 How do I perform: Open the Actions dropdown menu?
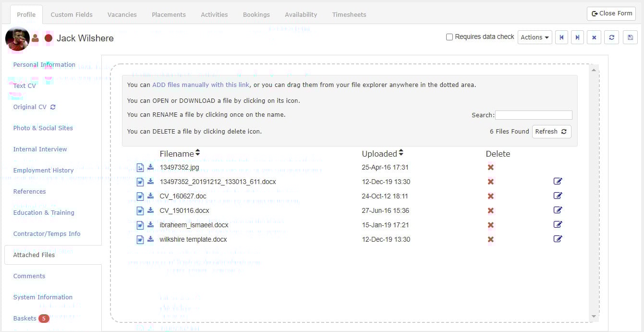pos(535,37)
